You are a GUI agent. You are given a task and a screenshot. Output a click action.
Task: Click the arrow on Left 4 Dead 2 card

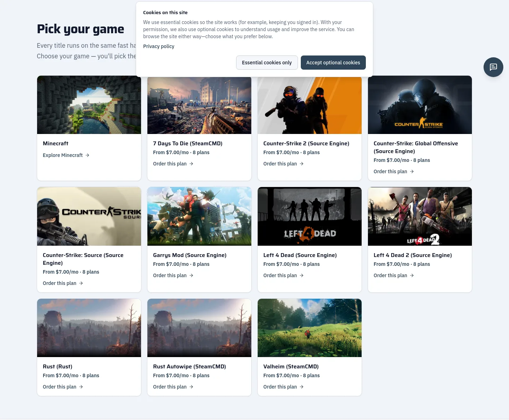[412, 275]
